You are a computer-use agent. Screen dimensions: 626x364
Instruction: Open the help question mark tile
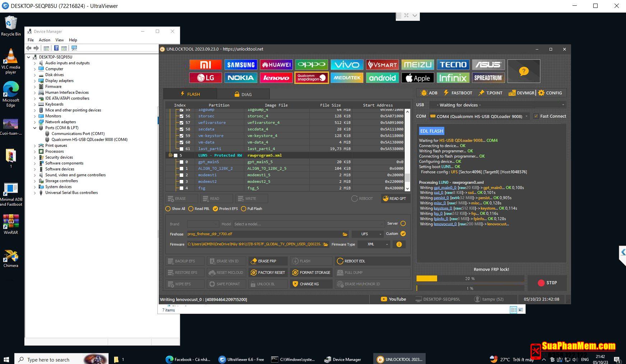(524, 71)
